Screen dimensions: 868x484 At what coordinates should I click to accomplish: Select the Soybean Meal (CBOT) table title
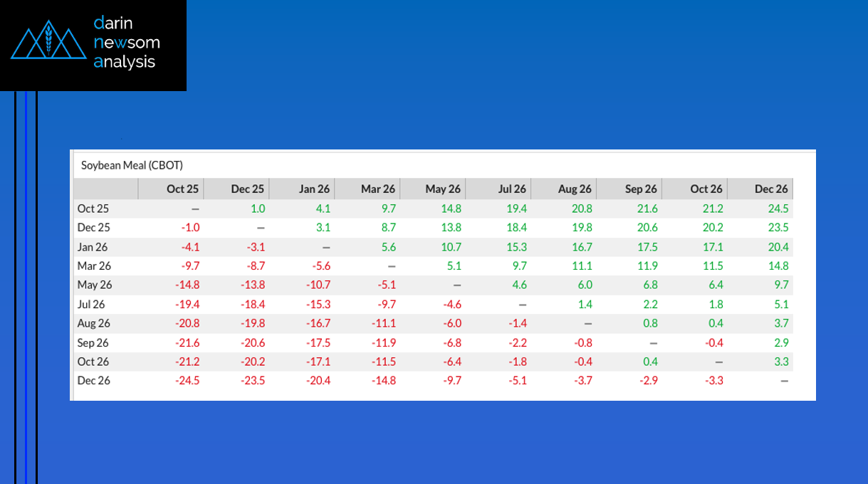click(132, 165)
